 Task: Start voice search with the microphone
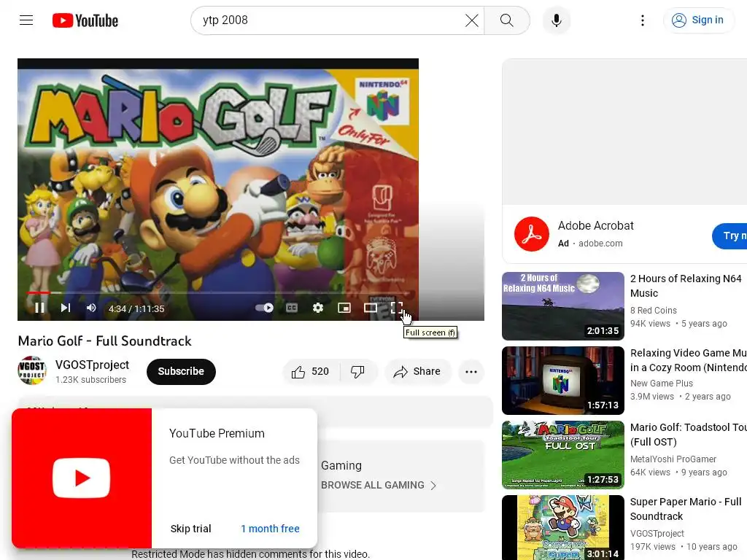(x=557, y=20)
